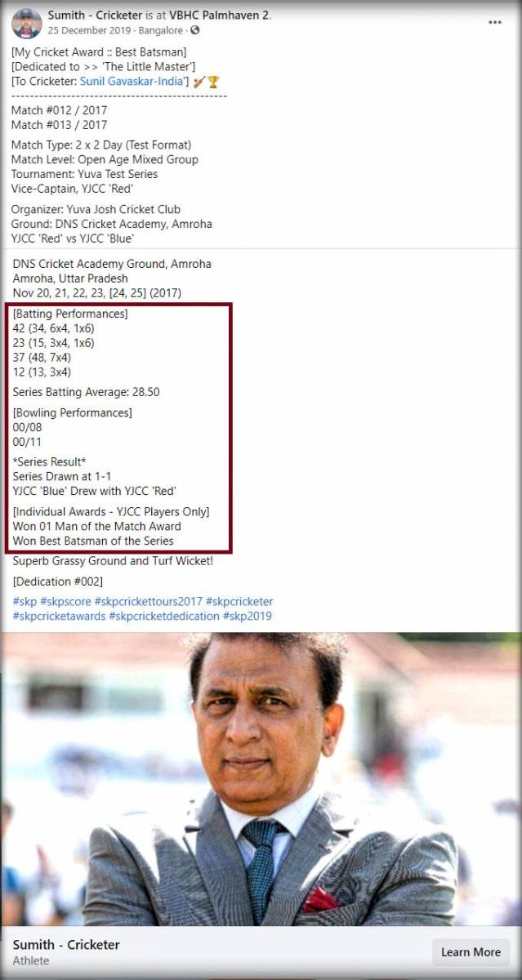Image resolution: width=522 pixels, height=980 pixels.
Task: Open the VBHC Palmhaven 2 location link
Action: (x=217, y=16)
